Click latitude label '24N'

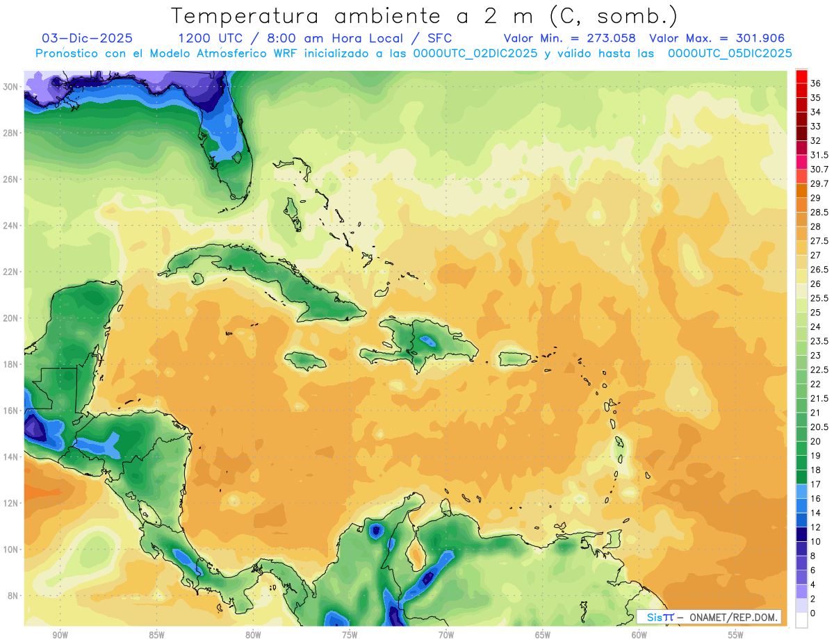coord(10,226)
